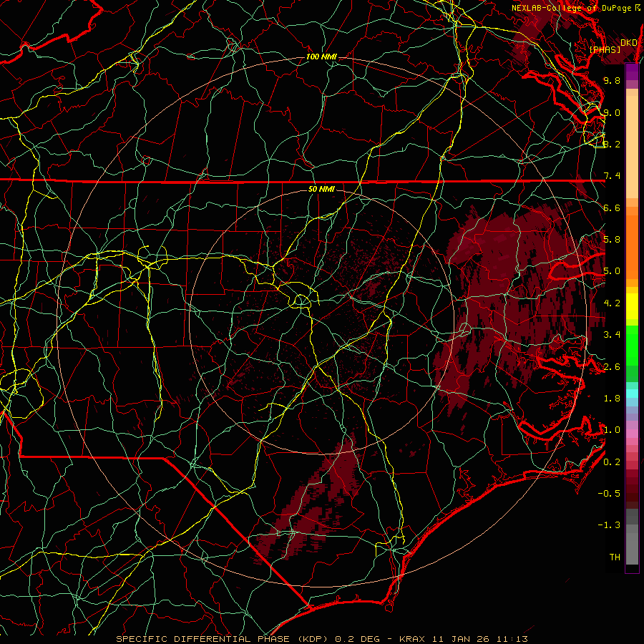Click the 1.0 scale value

pyautogui.click(x=612, y=430)
